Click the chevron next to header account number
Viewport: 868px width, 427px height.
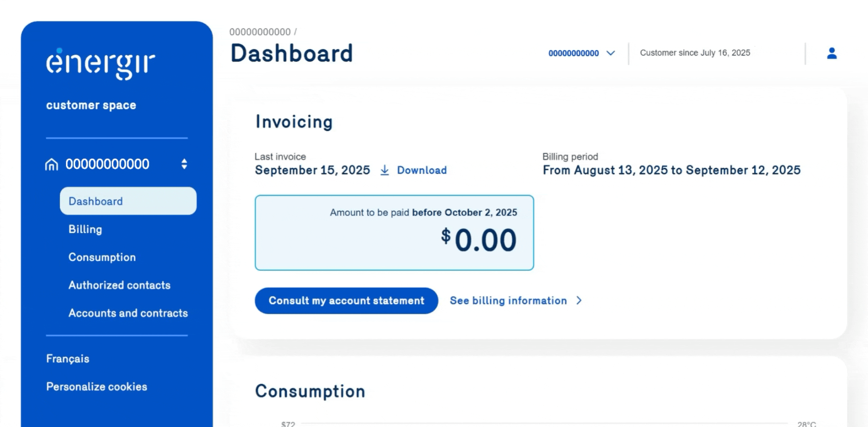tap(611, 53)
